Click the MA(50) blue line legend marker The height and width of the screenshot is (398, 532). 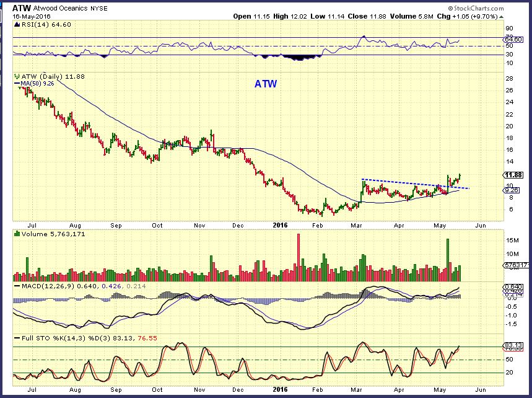[x=17, y=83]
